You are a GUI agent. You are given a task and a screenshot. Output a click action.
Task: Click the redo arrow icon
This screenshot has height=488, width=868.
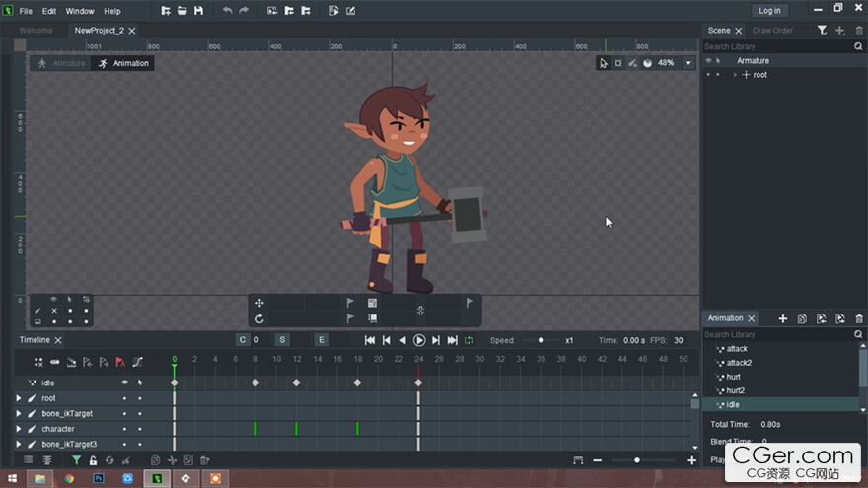point(244,11)
